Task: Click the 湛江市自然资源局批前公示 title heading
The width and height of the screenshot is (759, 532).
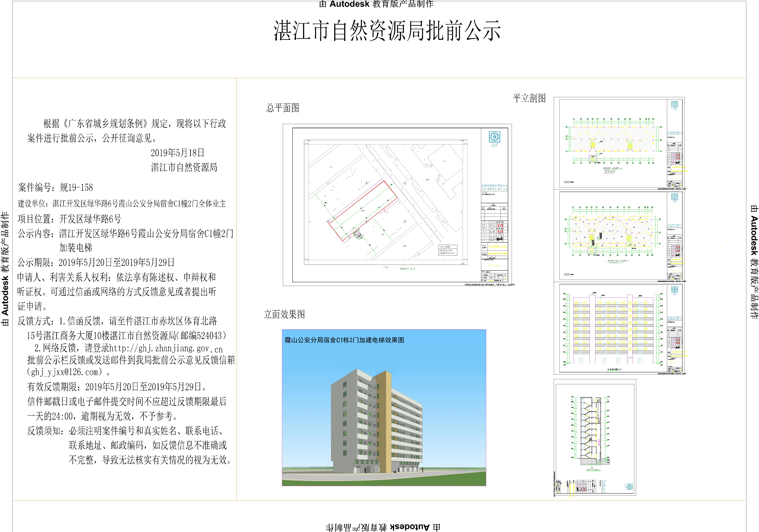Action: pos(387,31)
